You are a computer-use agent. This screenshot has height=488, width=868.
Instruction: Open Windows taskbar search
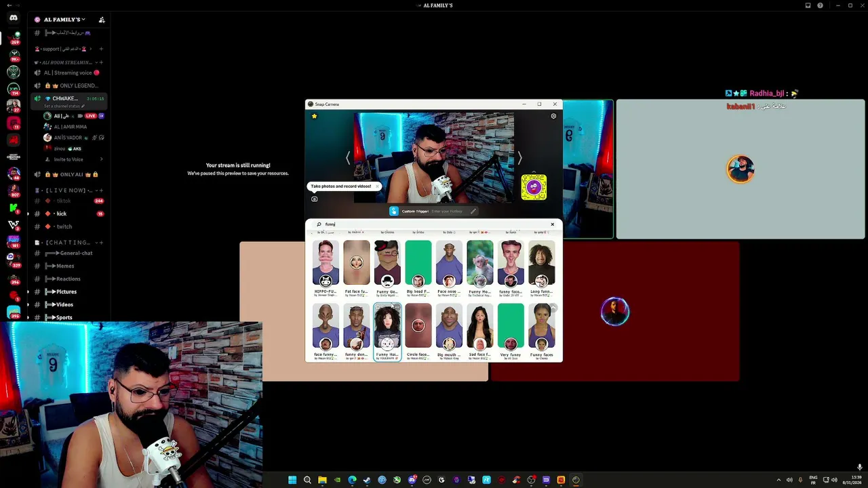(307, 480)
